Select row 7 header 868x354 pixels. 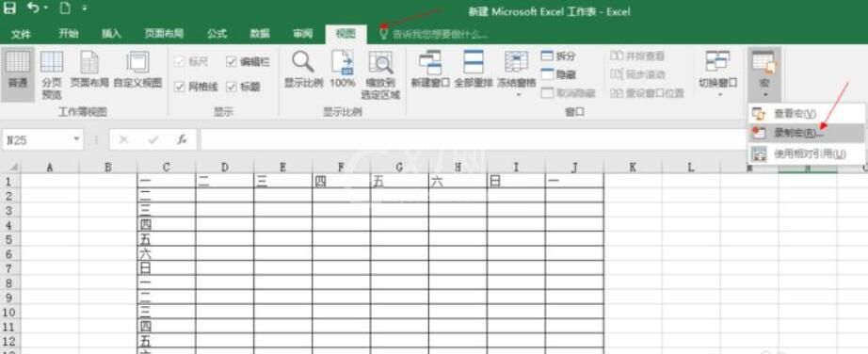(10, 268)
